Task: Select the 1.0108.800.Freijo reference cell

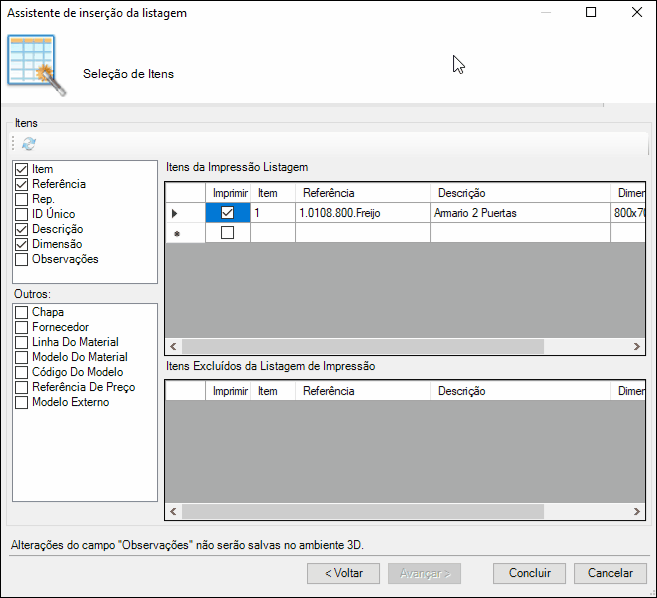Action: point(363,213)
